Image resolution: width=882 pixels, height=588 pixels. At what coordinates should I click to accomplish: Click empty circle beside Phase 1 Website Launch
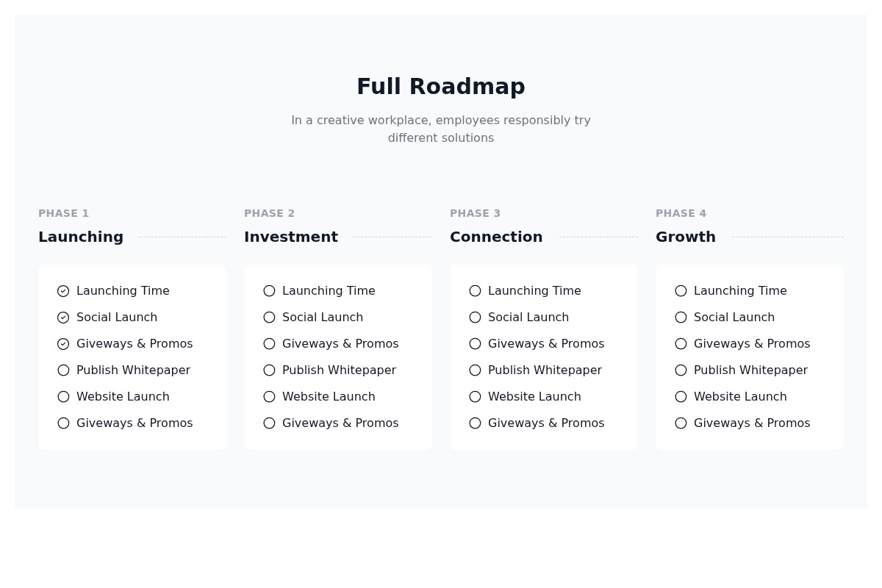63,397
